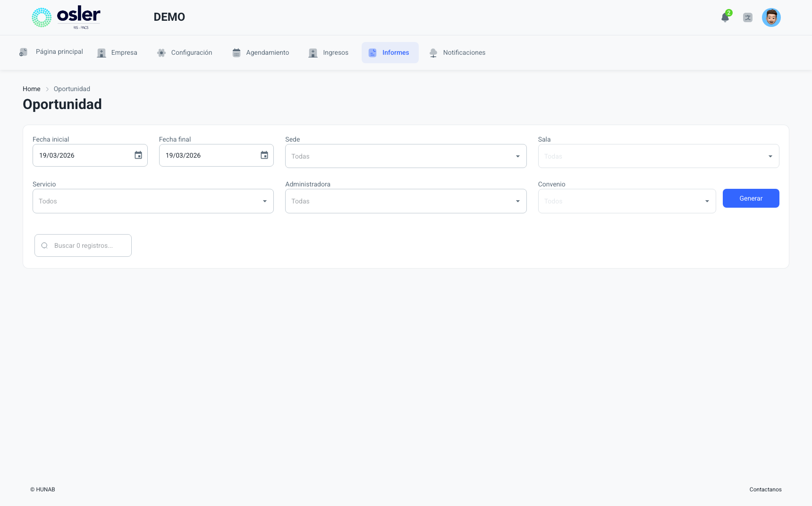
Task: Click the search magnifier icon
Action: (44, 245)
